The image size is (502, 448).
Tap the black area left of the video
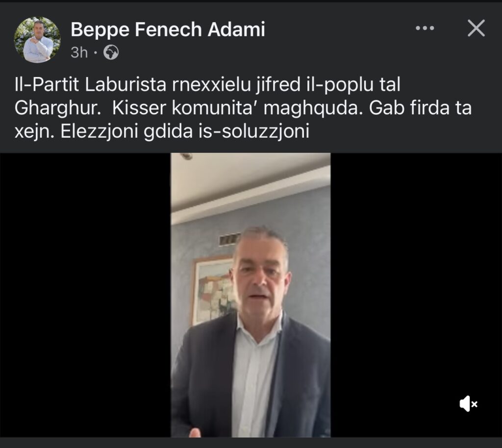pyautogui.click(x=85, y=295)
